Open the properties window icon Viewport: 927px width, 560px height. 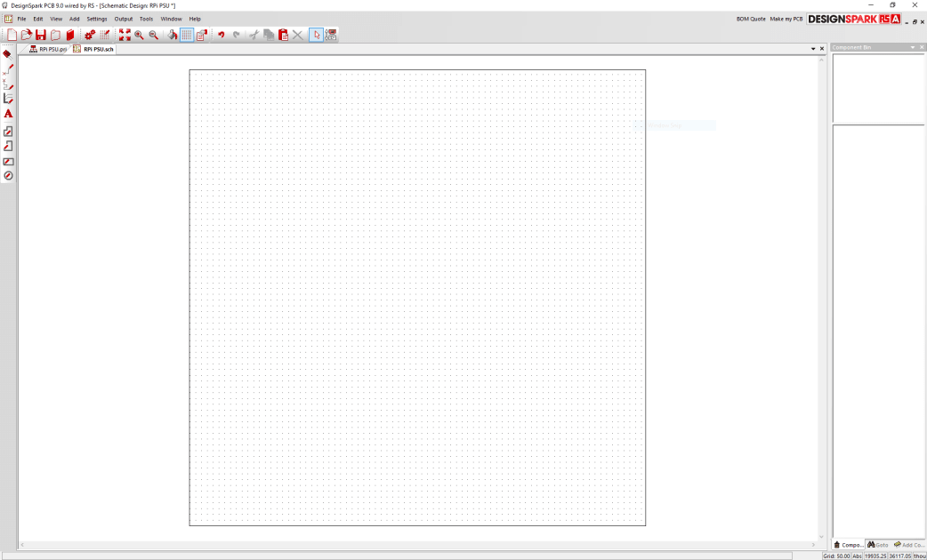point(202,35)
